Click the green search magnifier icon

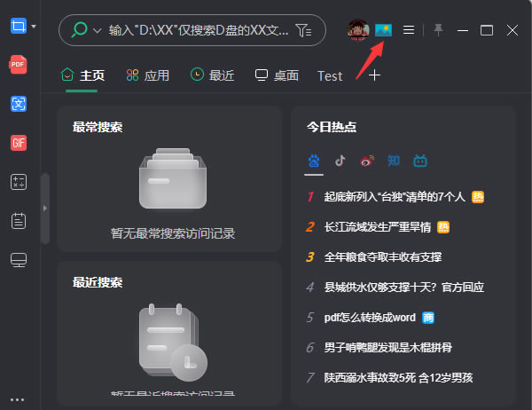point(80,30)
